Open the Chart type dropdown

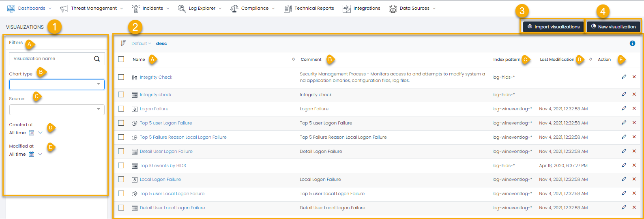(x=57, y=84)
